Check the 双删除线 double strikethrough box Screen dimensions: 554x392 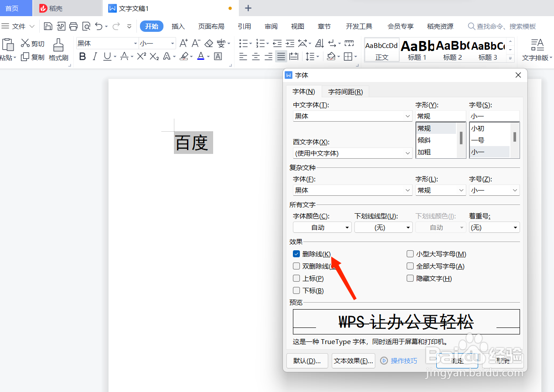pyautogui.click(x=296, y=266)
